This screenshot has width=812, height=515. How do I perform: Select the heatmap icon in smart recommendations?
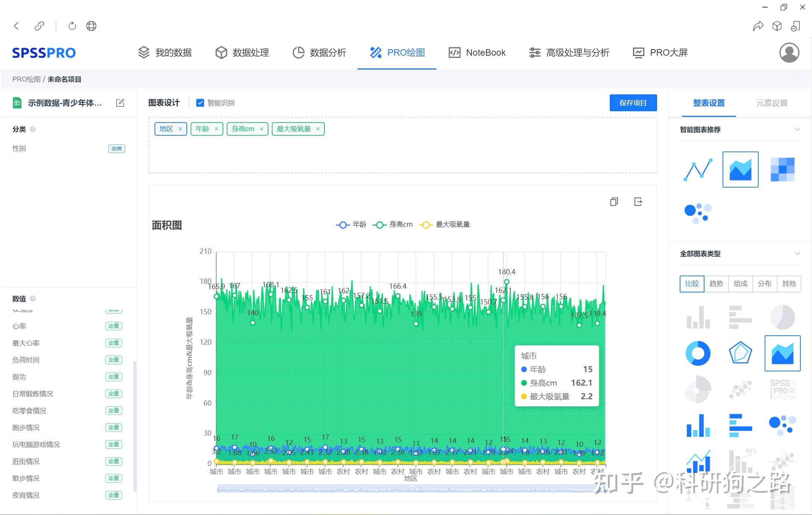[x=782, y=170]
